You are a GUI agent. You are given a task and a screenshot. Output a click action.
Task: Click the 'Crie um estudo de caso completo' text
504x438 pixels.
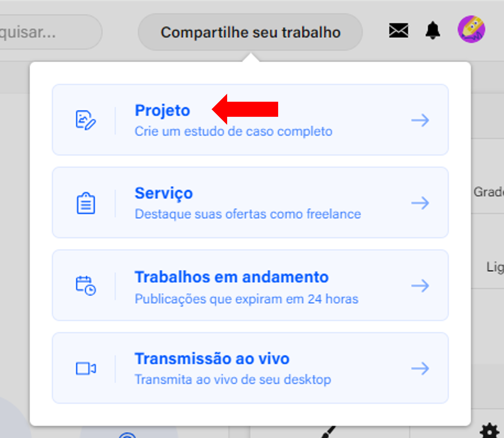[x=233, y=132]
